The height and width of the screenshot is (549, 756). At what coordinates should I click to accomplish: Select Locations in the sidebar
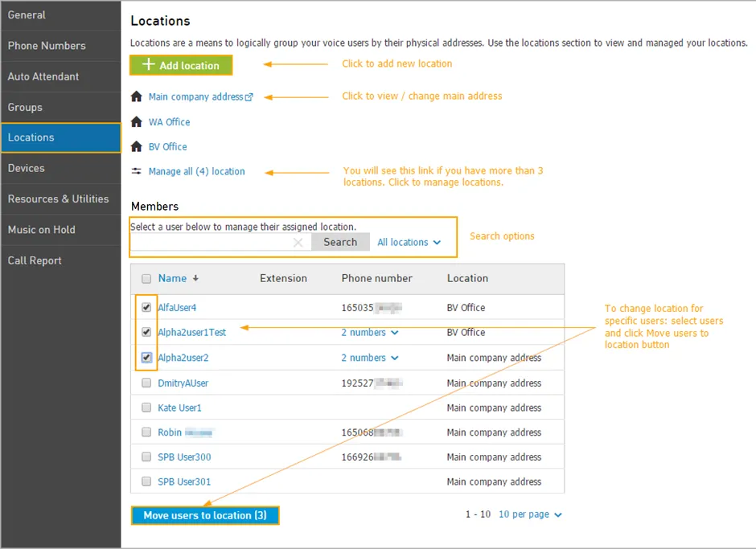pos(61,137)
